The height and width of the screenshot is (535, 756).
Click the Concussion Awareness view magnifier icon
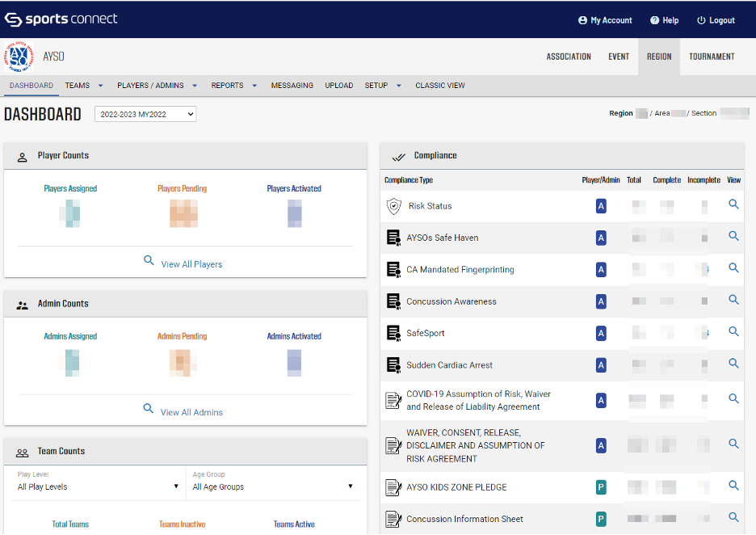[733, 300]
